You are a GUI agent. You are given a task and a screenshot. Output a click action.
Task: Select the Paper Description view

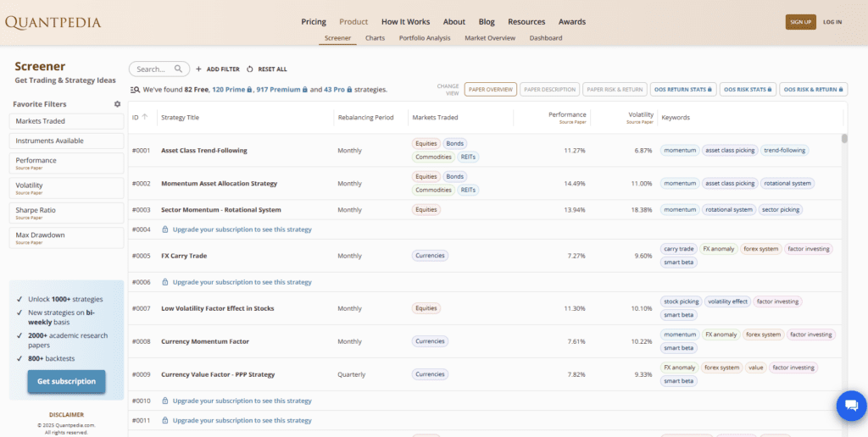click(x=549, y=89)
